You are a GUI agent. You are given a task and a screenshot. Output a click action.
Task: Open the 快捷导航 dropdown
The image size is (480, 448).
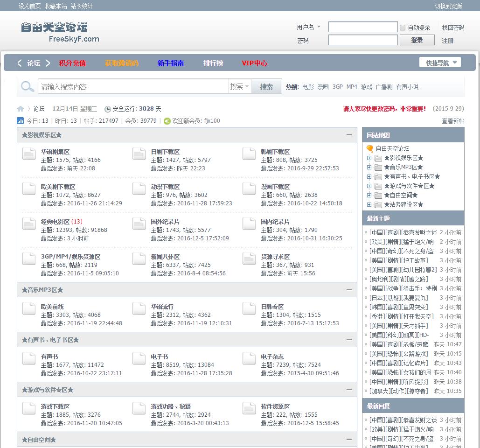pyautogui.click(x=440, y=63)
